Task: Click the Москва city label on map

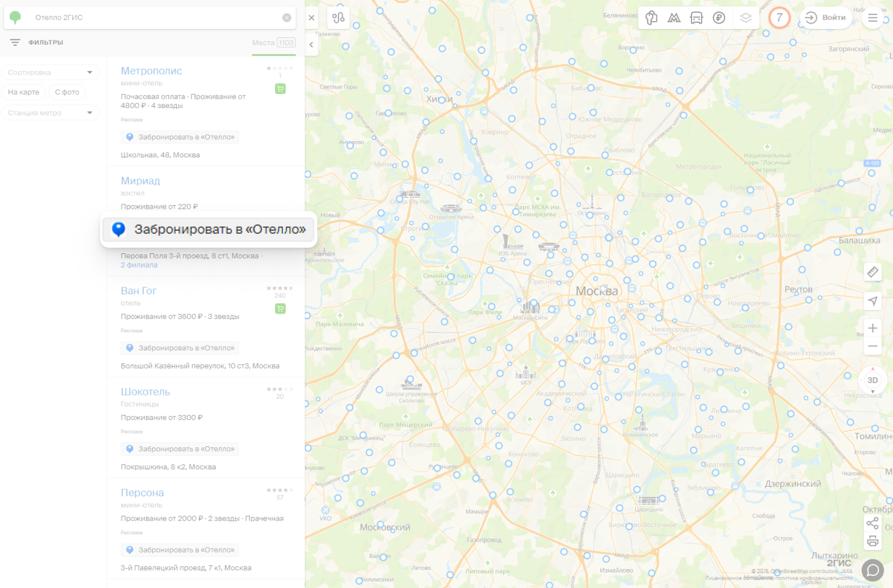Action: [x=597, y=291]
